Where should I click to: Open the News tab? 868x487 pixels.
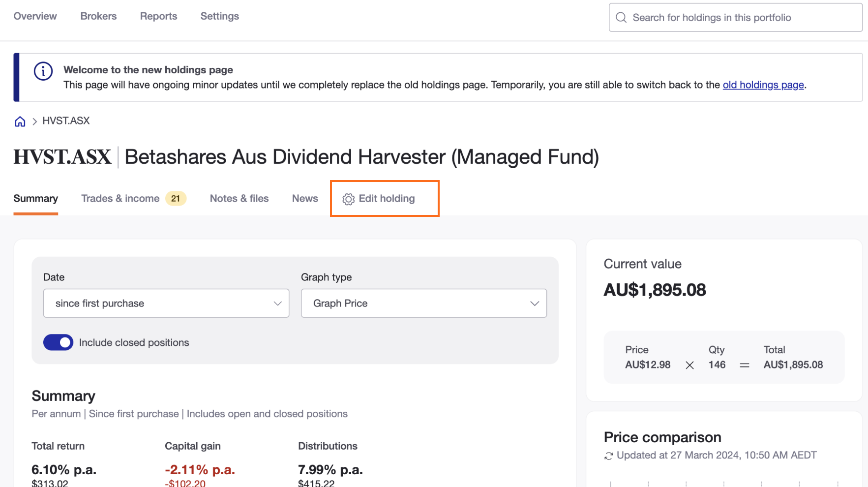click(305, 198)
